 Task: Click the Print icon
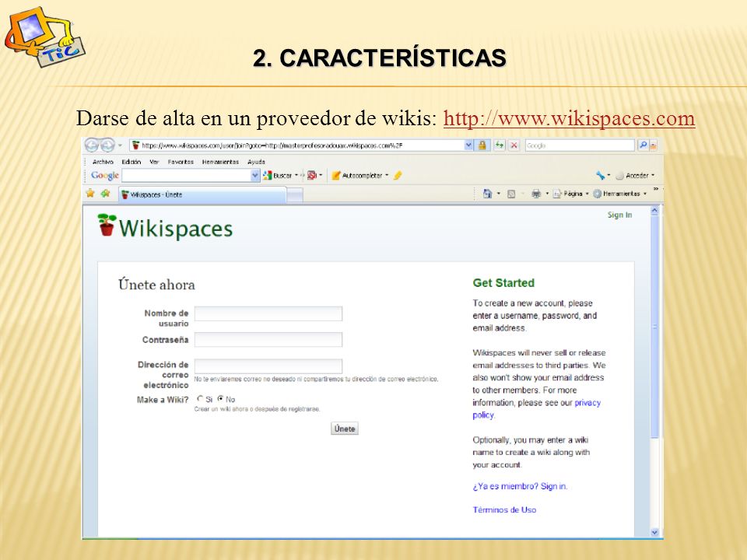point(536,194)
